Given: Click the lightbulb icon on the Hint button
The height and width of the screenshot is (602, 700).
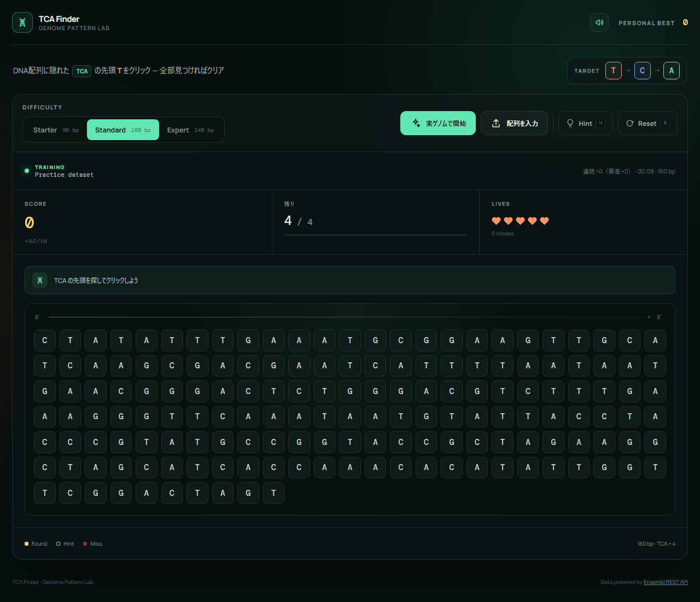Looking at the screenshot, I should tap(570, 123).
